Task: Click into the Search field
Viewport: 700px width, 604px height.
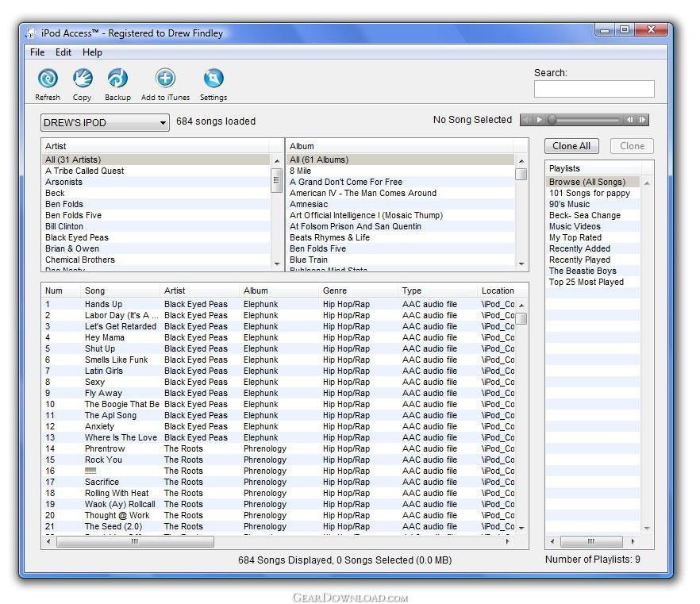Action: pyautogui.click(x=594, y=89)
